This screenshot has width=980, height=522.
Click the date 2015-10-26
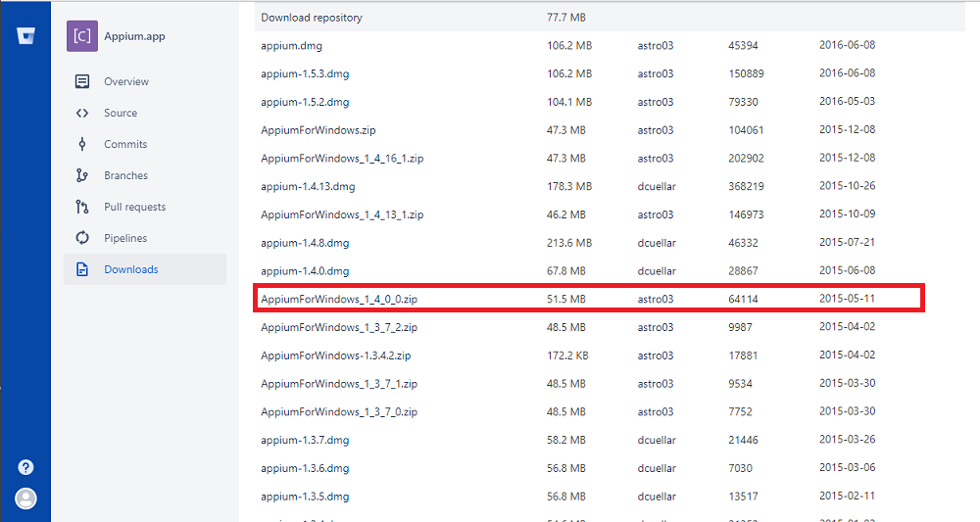click(x=847, y=186)
